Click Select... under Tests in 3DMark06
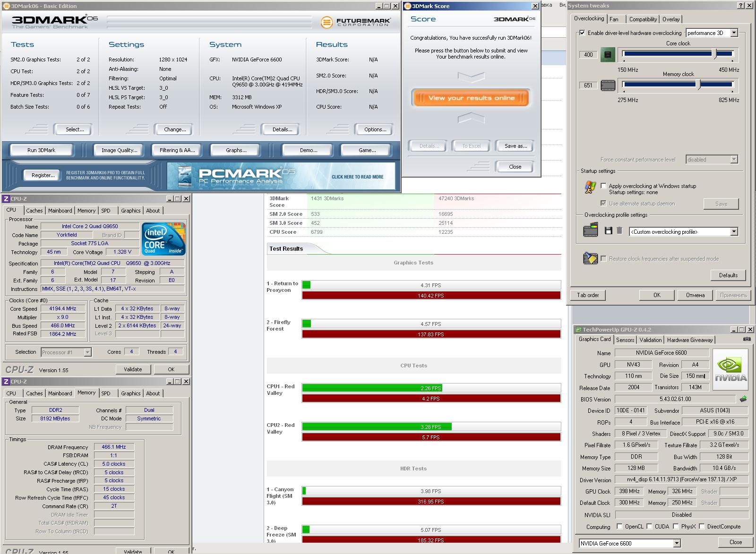The height and width of the screenshot is (554, 756). click(75, 129)
